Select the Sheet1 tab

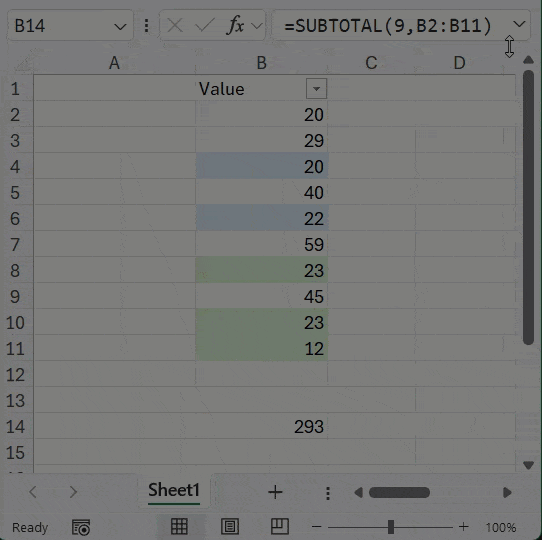tap(174, 490)
